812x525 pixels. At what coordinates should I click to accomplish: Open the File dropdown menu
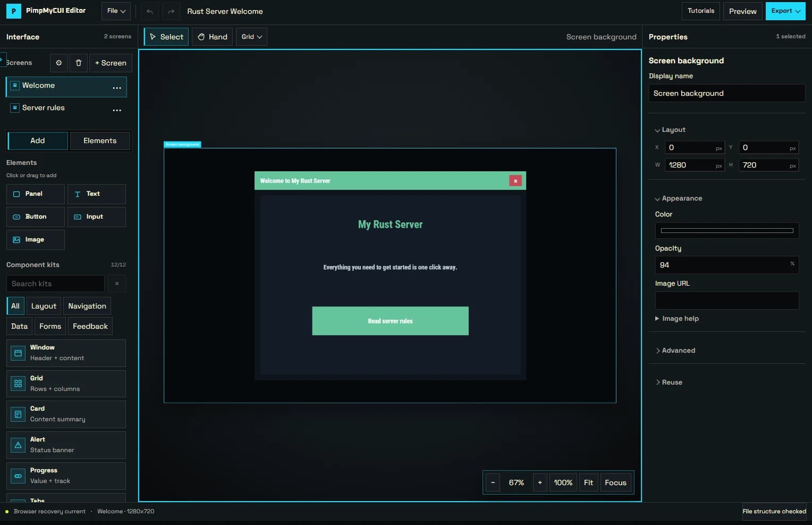pyautogui.click(x=116, y=11)
